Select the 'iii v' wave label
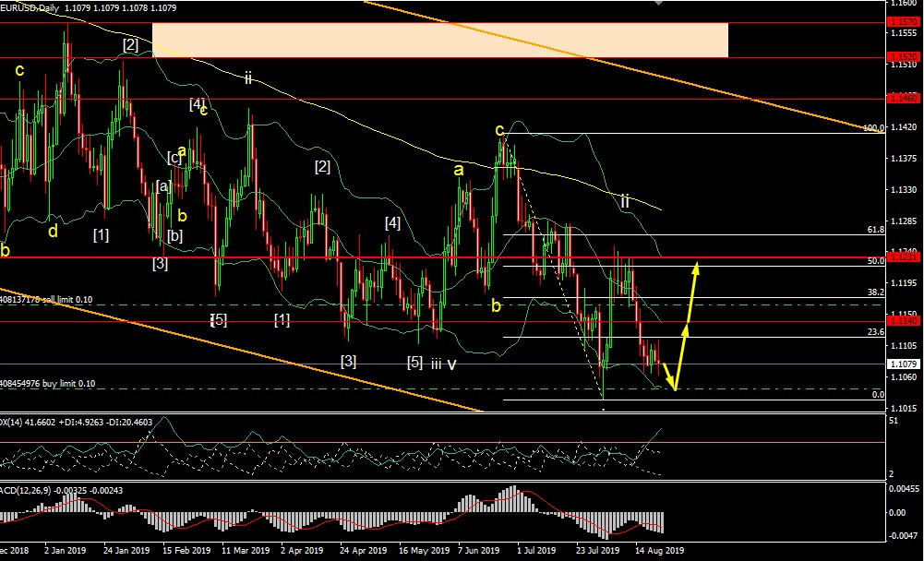924x561 pixels. (x=443, y=364)
